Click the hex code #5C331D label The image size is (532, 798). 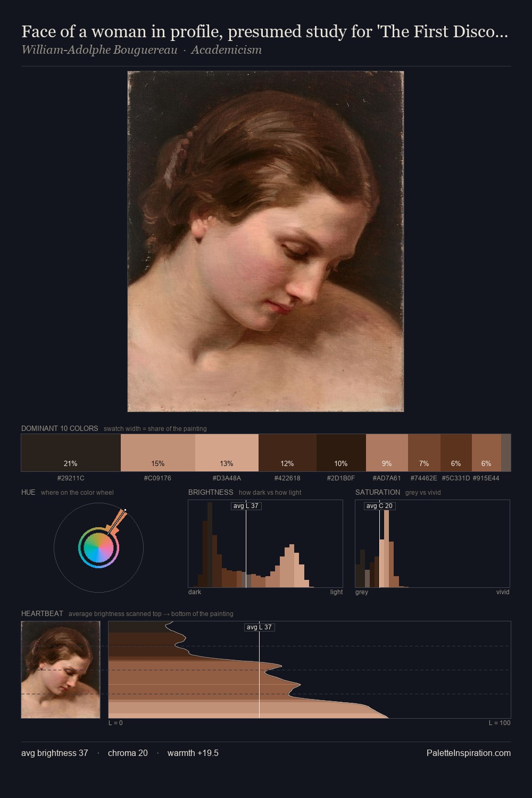[x=456, y=478]
